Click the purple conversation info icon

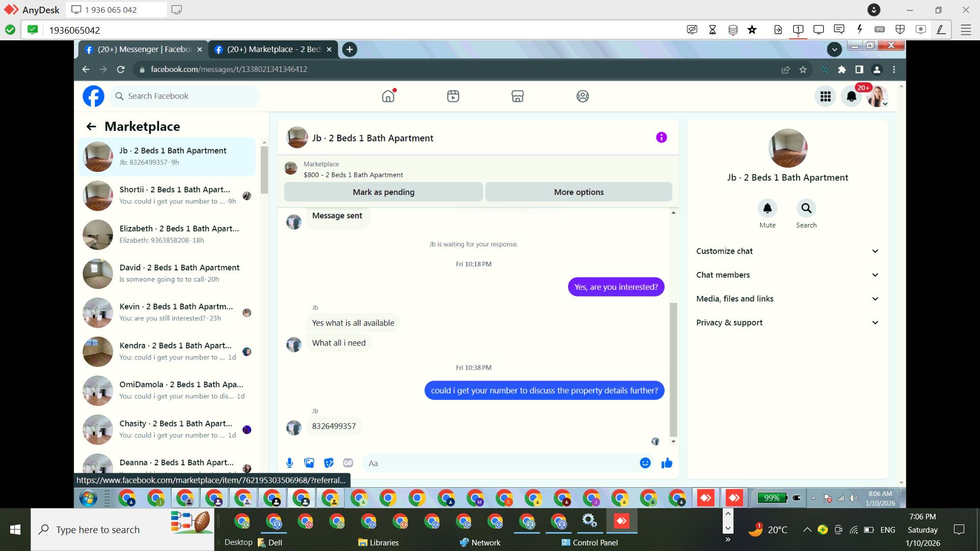pos(661,137)
